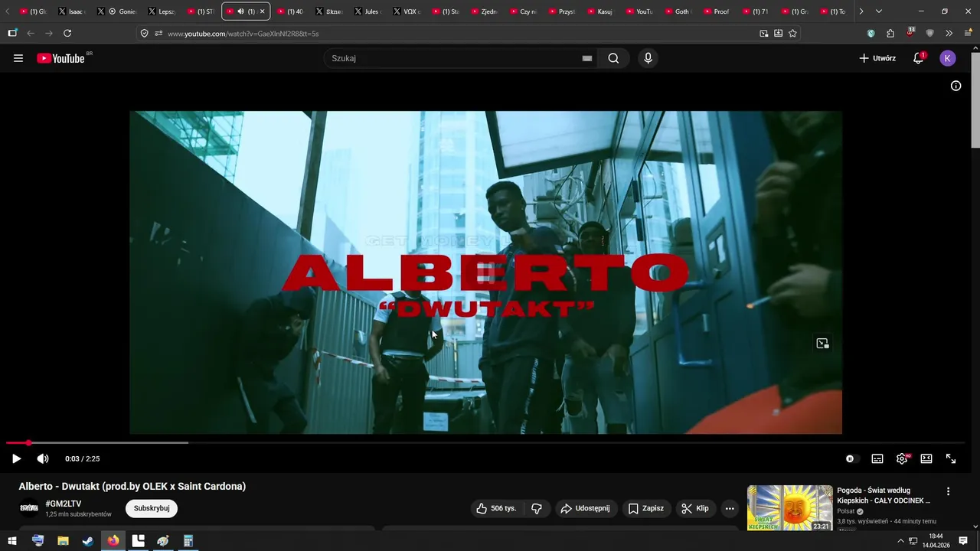This screenshot has height=551, width=980.
Task: Open Steam from the taskbar
Action: coord(88,541)
